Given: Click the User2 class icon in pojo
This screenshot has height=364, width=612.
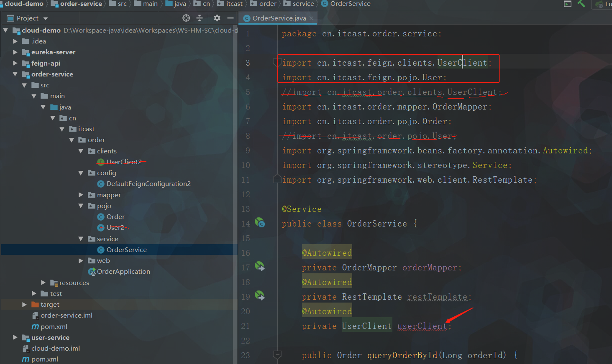Looking at the screenshot, I should [x=101, y=228].
